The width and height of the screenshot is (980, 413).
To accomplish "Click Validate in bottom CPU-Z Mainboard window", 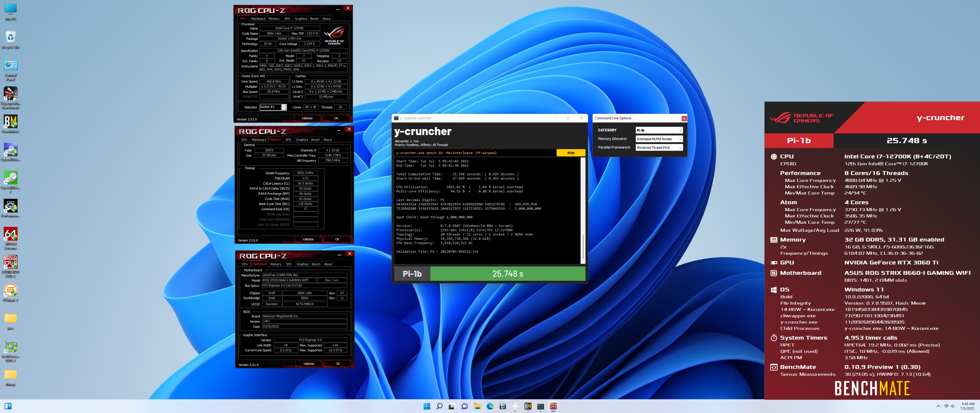I will tap(309, 364).
